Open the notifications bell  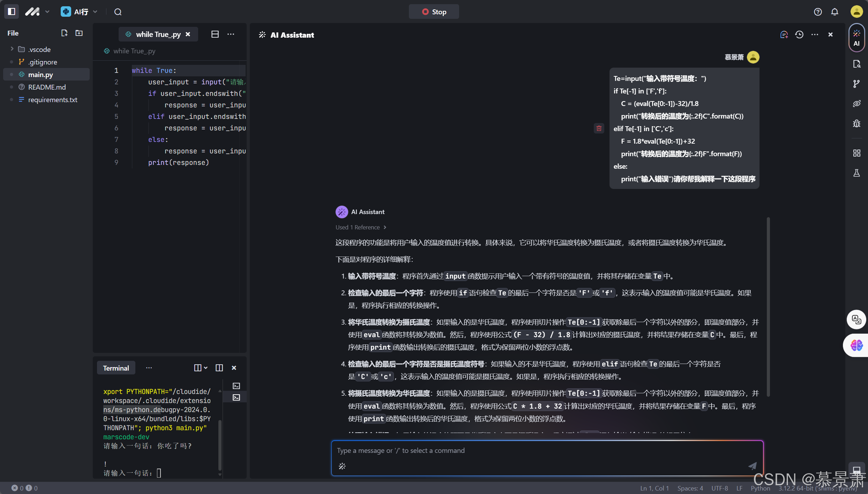835,12
